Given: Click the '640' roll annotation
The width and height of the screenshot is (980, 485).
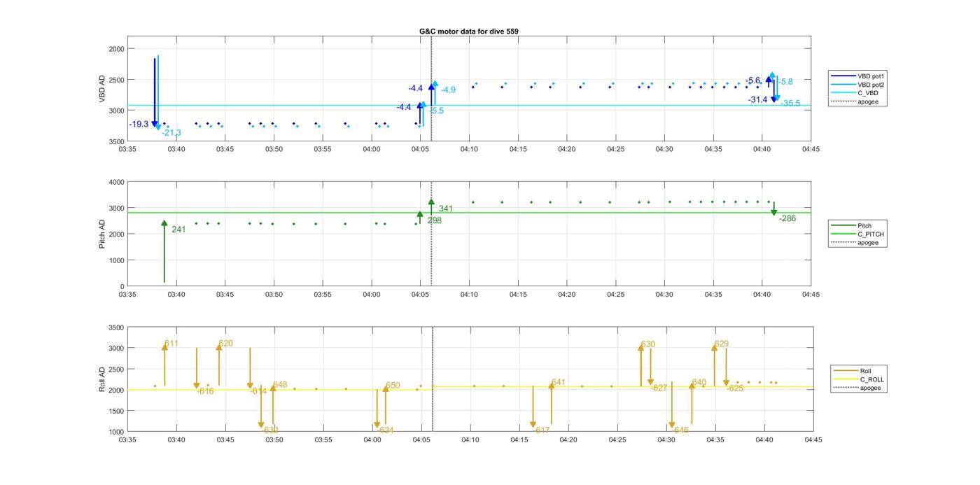Looking at the screenshot, I should click(x=699, y=382).
